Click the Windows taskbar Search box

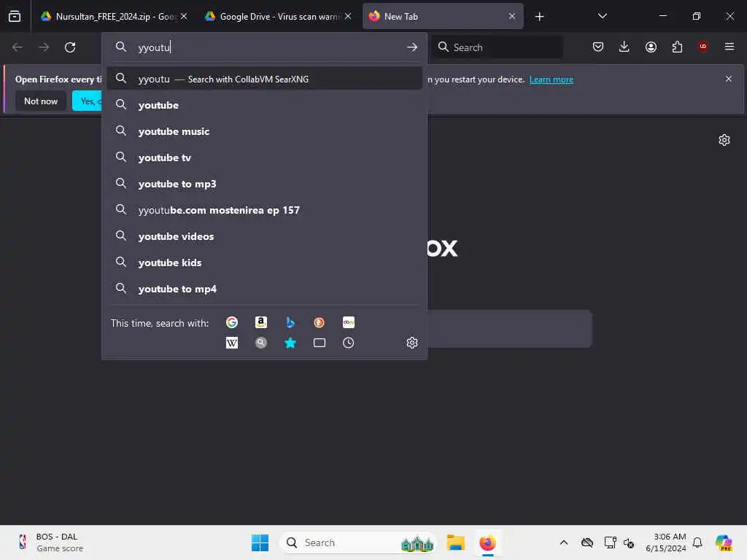pyautogui.click(x=358, y=542)
